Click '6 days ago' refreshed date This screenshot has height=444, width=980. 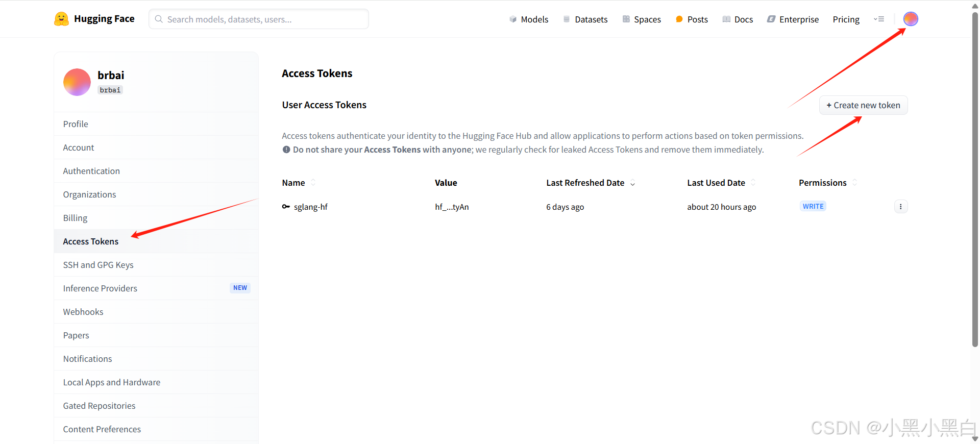pos(565,207)
